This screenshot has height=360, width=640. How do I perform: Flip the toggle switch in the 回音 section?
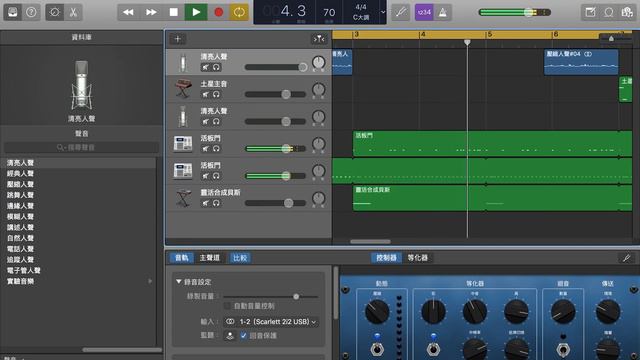pos(563,349)
